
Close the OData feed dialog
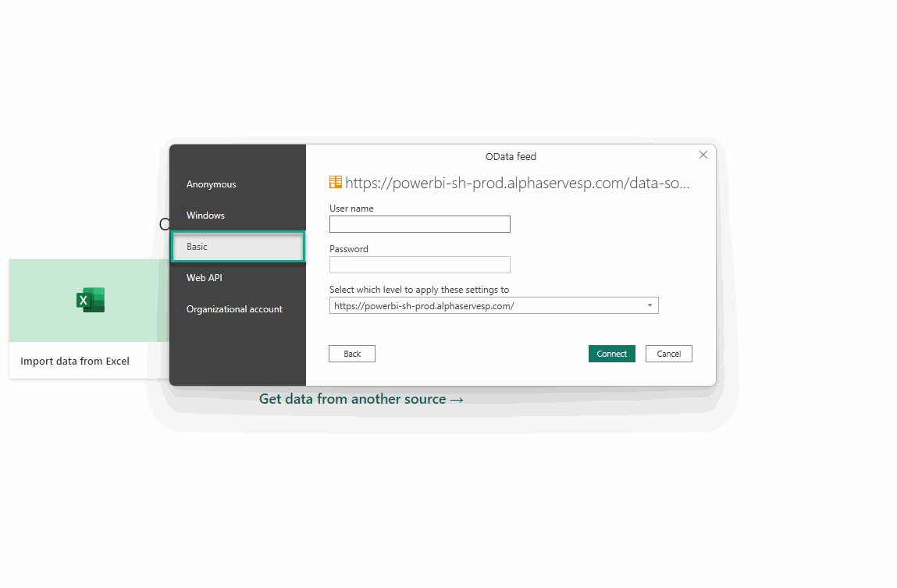pos(703,155)
